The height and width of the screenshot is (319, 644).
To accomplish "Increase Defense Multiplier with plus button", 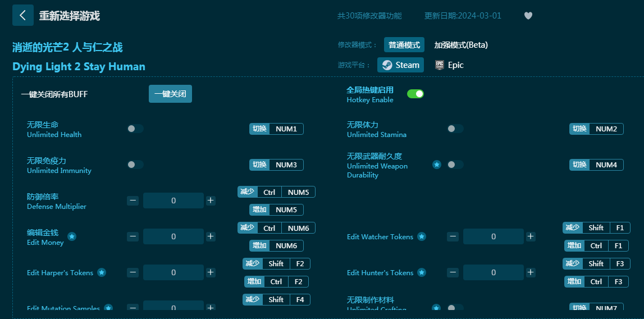I will click(211, 200).
